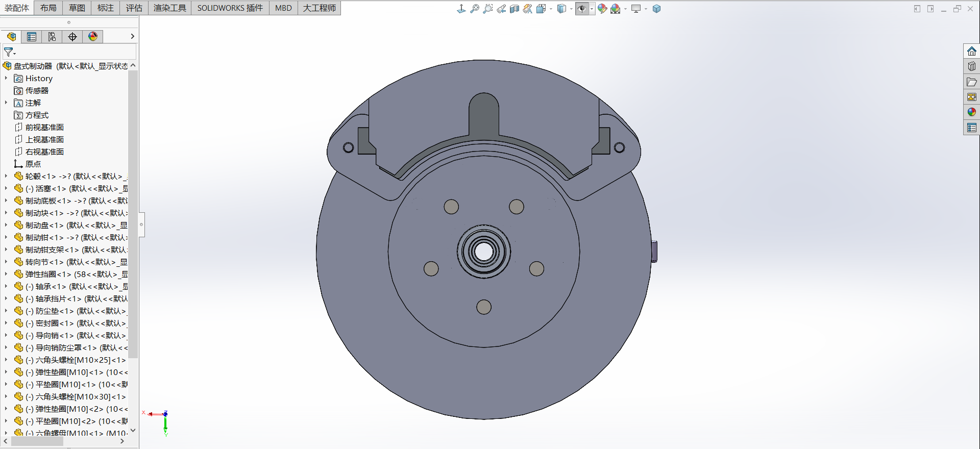
Task: Click the tree filter funnel icon
Action: click(x=9, y=52)
